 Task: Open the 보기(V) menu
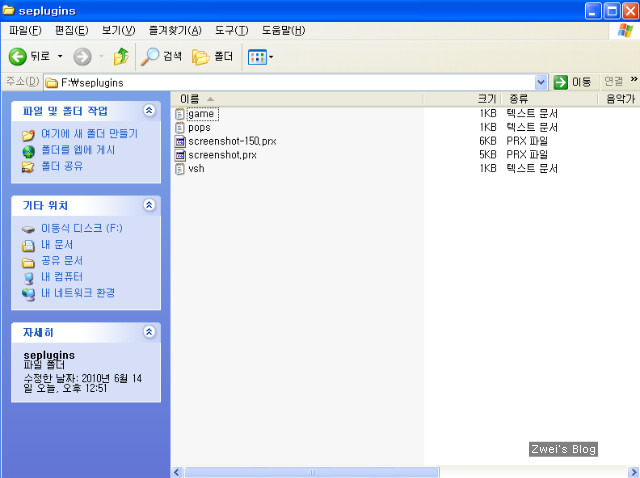click(118, 31)
